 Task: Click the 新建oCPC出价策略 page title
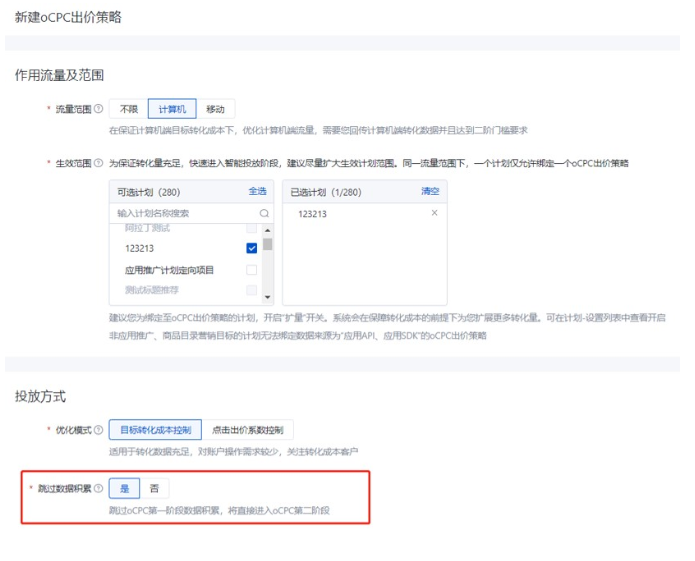pyautogui.click(x=68, y=17)
